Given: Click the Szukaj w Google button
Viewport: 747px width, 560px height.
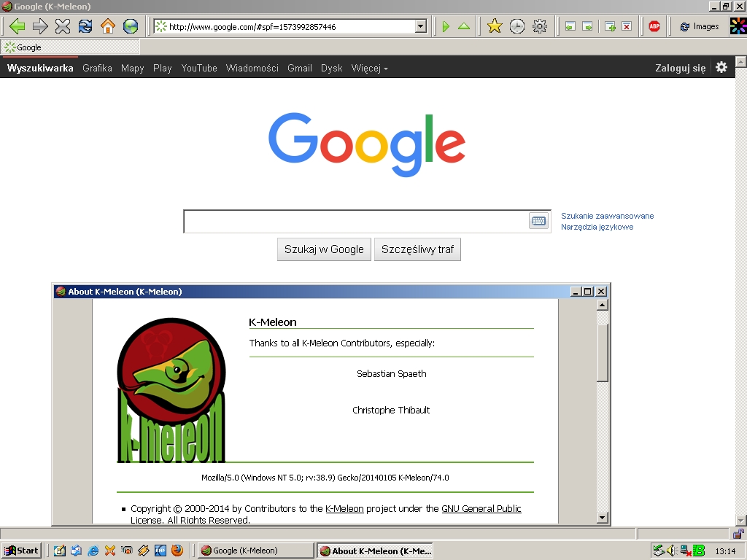Looking at the screenshot, I should [x=324, y=249].
